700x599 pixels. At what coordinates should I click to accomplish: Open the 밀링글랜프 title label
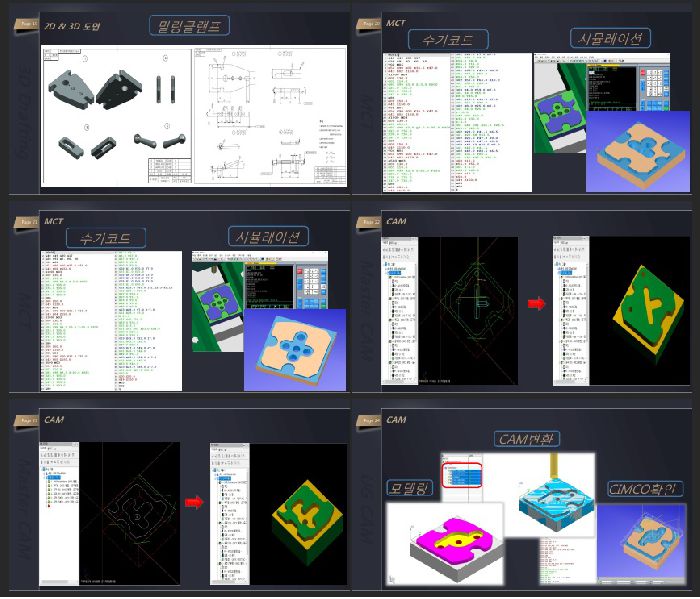click(190, 26)
